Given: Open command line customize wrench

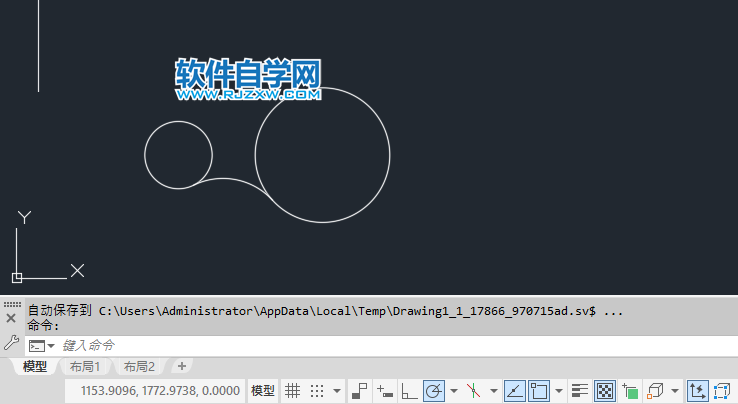Looking at the screenshot, I should (x=11, y=343).
